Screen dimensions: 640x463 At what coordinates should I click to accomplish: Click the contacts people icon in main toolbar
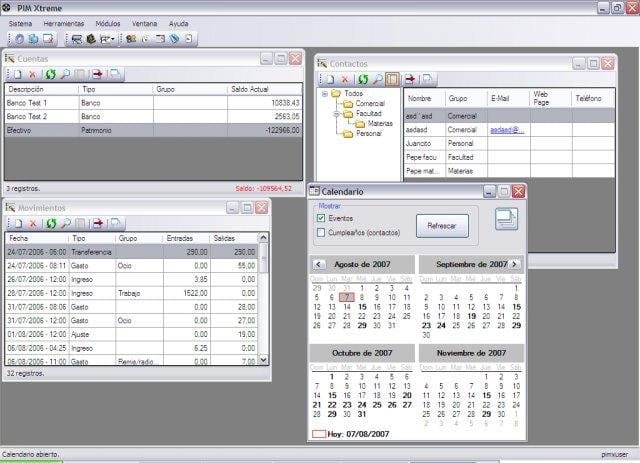131,39
